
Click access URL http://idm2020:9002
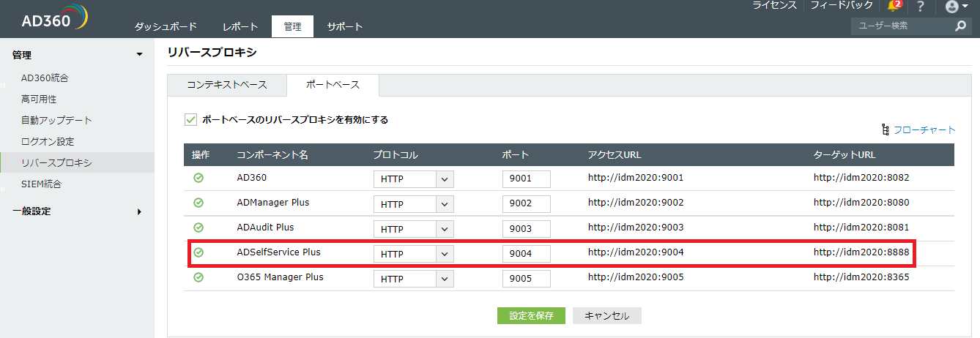coord(636,203)
